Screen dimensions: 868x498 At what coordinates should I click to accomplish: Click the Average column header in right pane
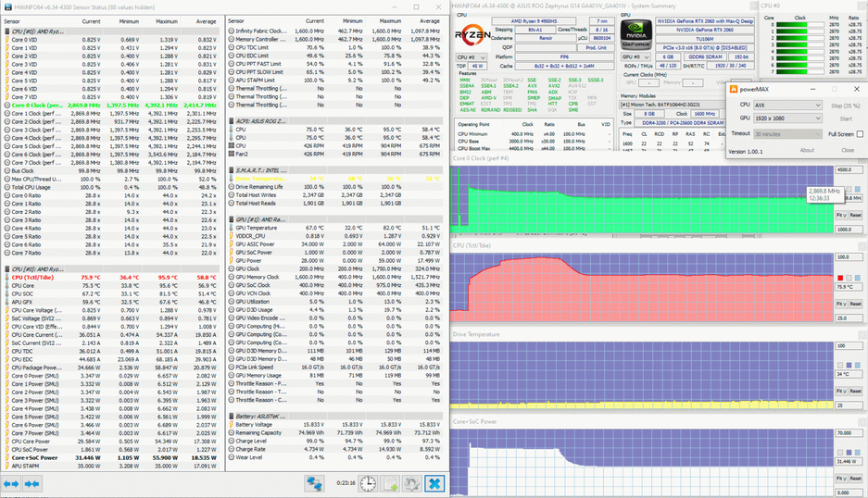click(430, 21)
